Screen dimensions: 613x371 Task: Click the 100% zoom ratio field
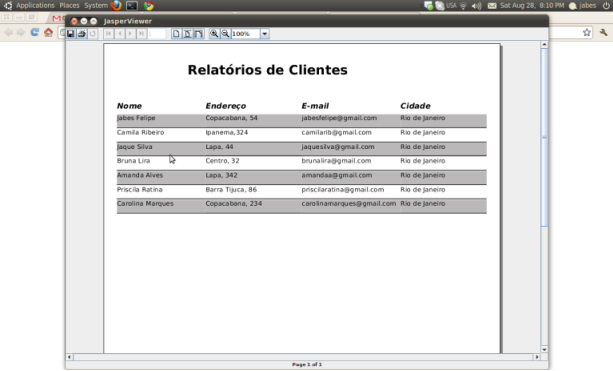(246, 34)
